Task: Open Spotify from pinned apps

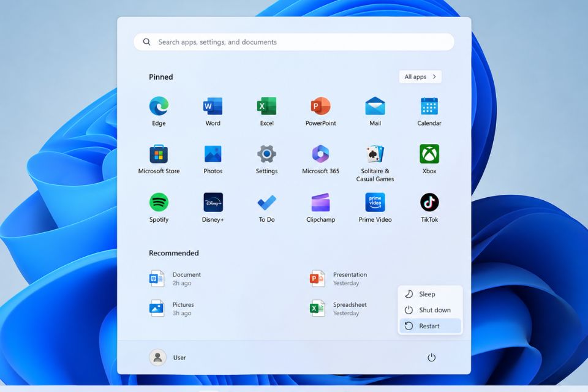Action: (159, 202)
